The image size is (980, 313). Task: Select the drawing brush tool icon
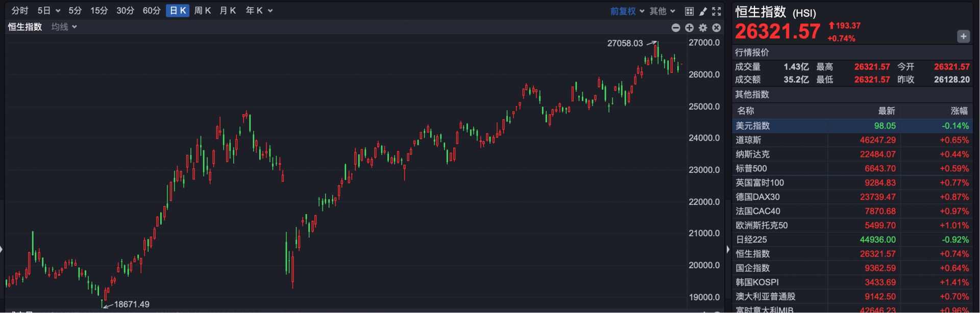click(703, 11)
